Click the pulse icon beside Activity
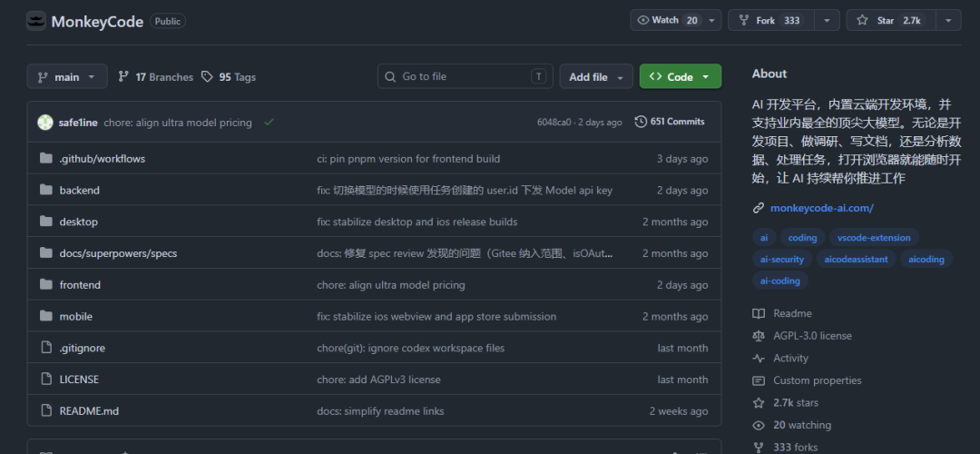The width and height of the screenshot is (980, 454). 759,359
